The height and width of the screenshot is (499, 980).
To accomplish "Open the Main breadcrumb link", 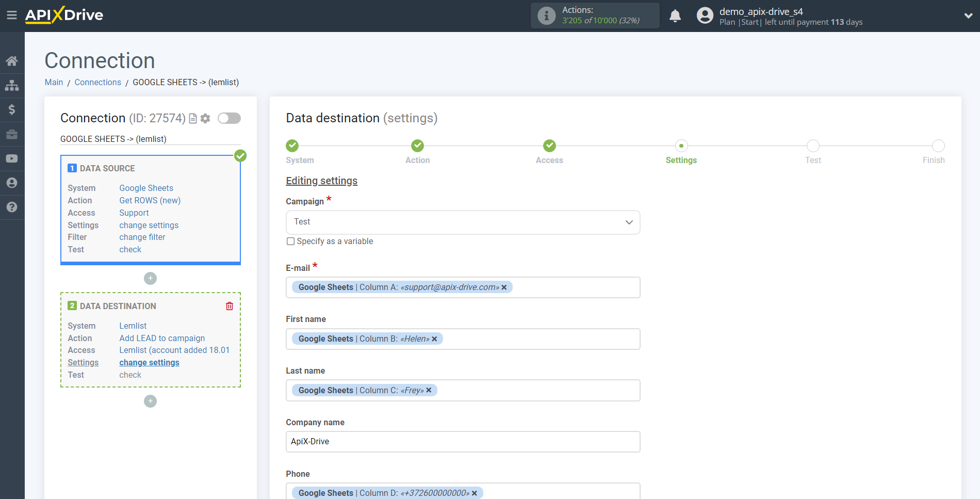I will tap(54, 82).
